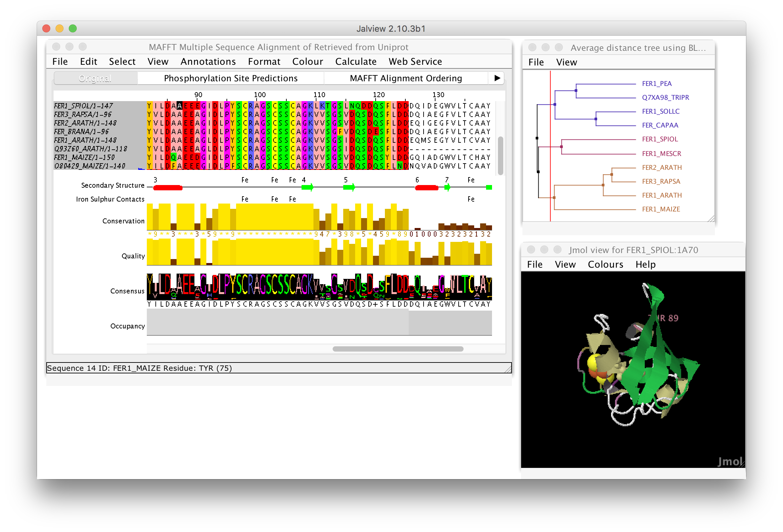This screenshot has width=783, height=532.
Task: Open the Colour menu in alignment window
Action: [307, 61]
